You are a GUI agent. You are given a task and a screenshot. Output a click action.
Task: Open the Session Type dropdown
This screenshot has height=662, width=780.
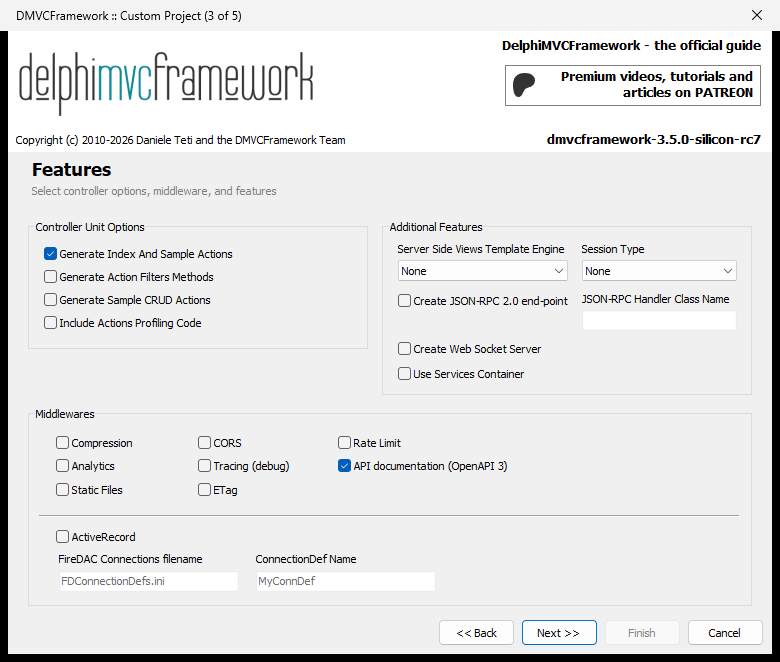pos(659,271)
